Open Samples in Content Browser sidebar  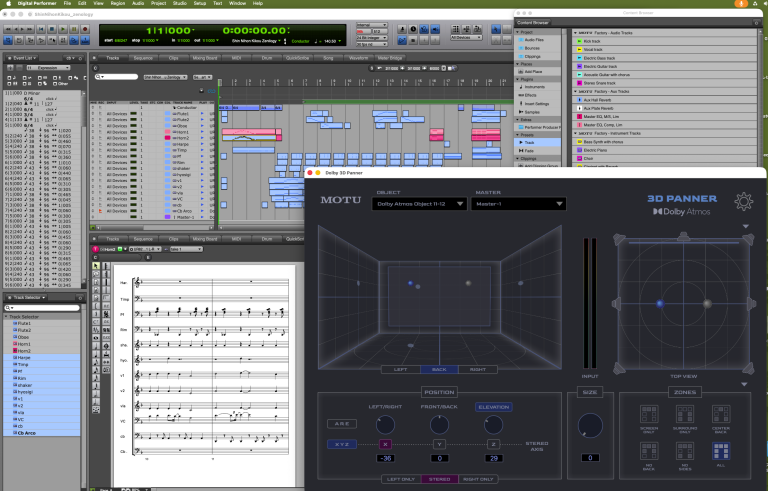pyautogui.click(x=532, y=112)
